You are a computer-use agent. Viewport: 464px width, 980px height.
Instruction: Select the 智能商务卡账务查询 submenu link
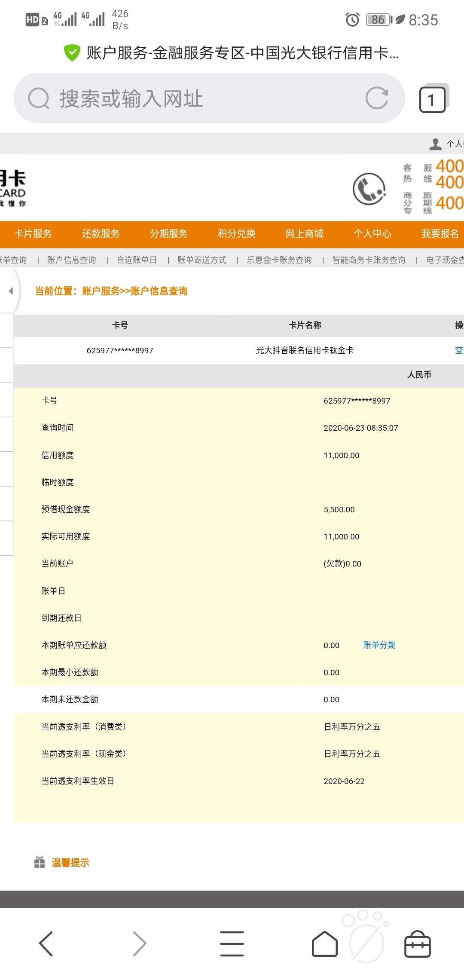click(369, 260)
